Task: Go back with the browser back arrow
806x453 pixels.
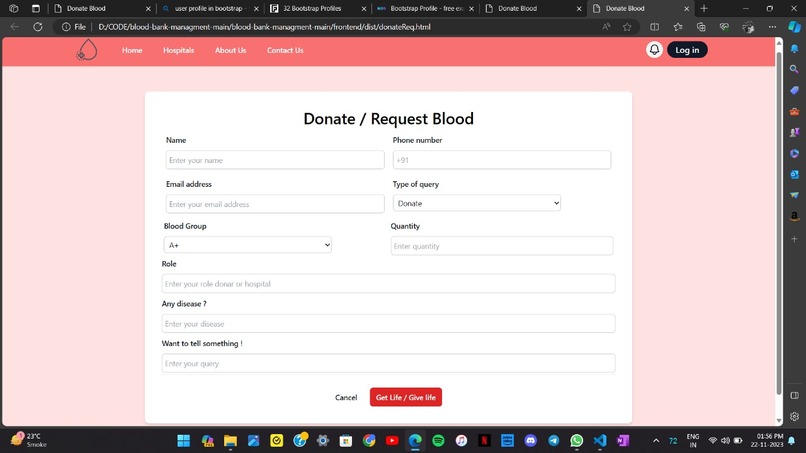Action: 14,27
